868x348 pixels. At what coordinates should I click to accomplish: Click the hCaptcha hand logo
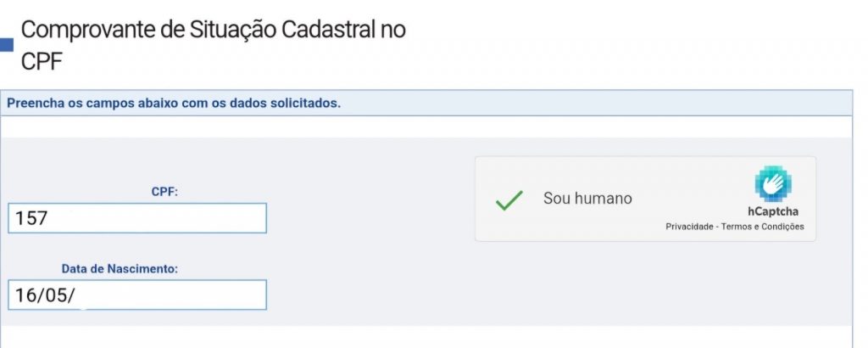(772, 184)
